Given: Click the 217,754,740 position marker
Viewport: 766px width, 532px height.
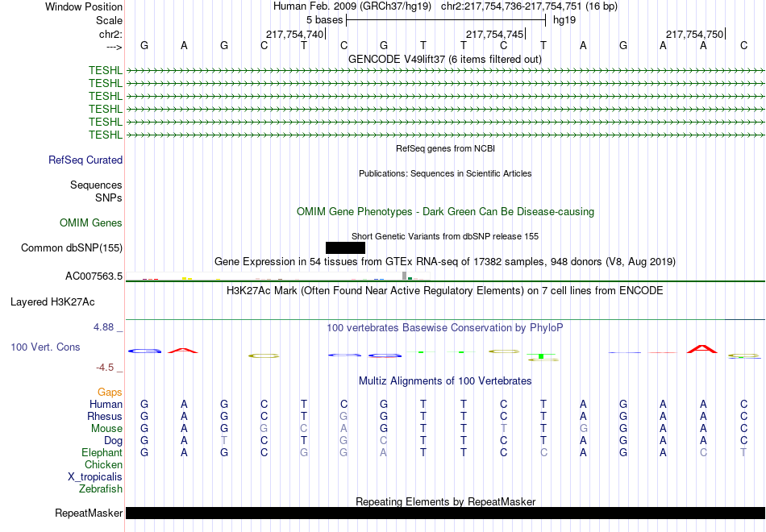Looking at the screenshot, I should pos(294,34).
